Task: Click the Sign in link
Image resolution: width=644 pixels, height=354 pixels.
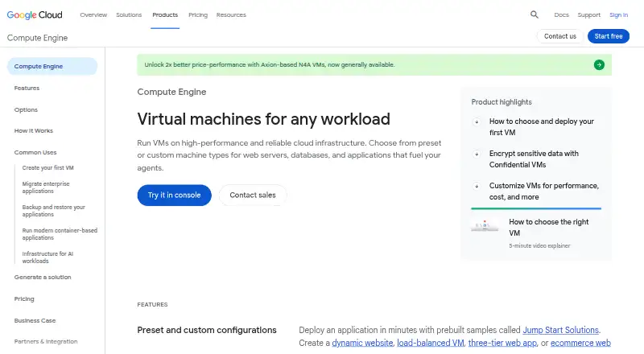Action: click(618, 14)
